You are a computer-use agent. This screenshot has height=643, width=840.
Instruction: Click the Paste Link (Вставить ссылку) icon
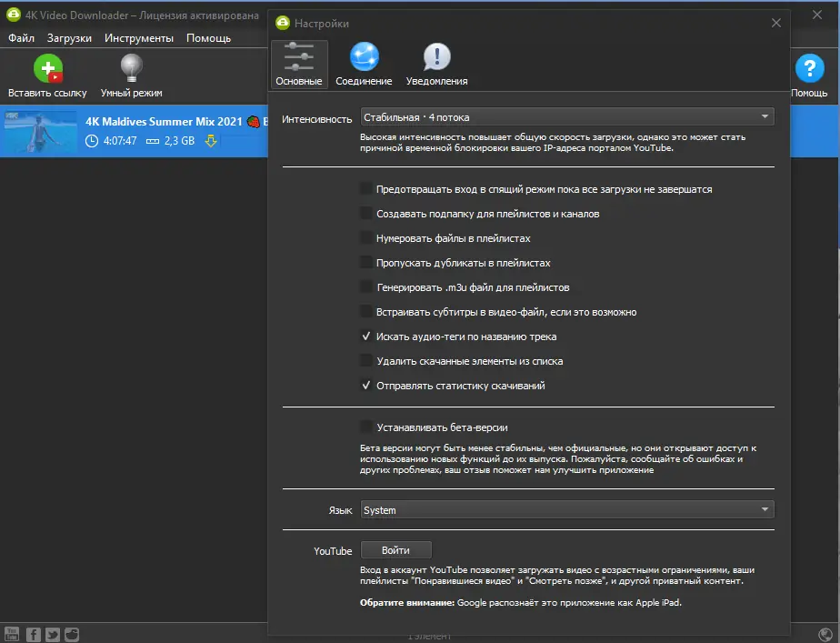(47, 69)
